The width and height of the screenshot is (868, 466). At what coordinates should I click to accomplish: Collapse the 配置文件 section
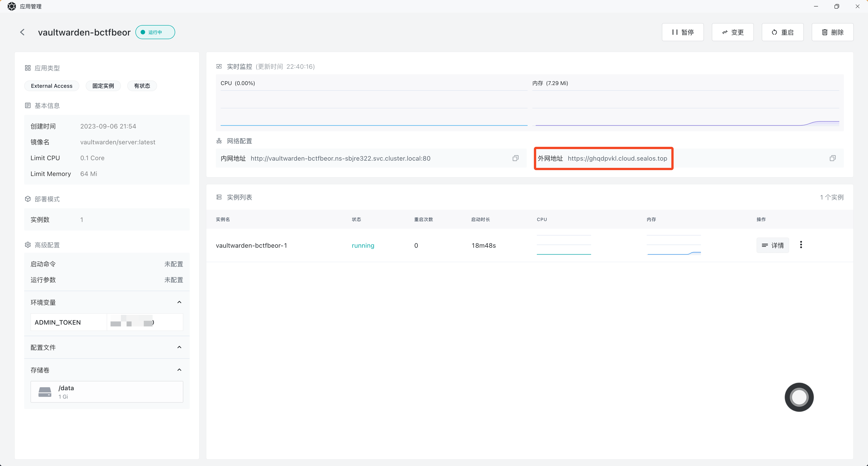(x=179, y=347)
